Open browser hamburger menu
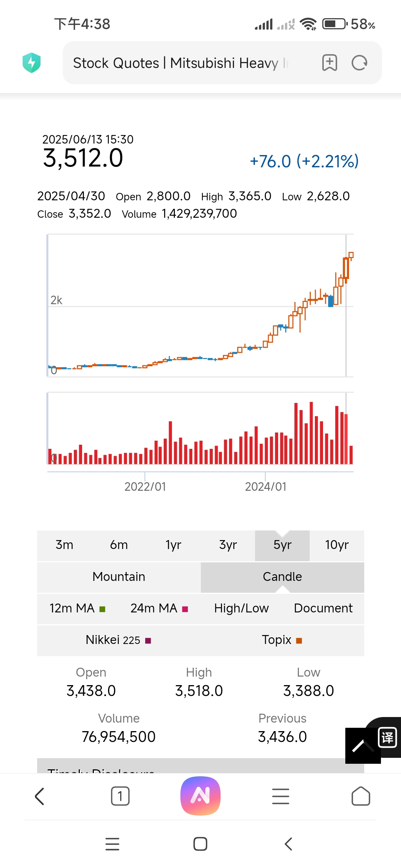 (281, 796)
